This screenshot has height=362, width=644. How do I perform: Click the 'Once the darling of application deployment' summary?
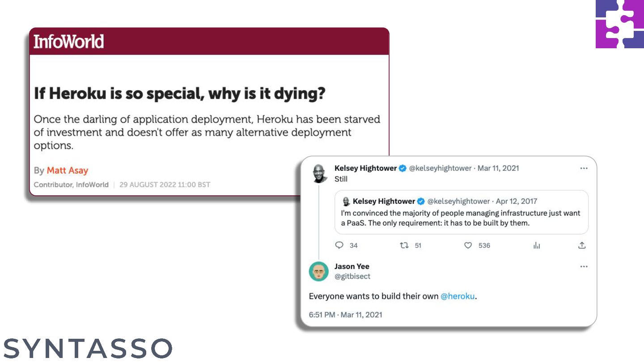click(x=207, y=132)
